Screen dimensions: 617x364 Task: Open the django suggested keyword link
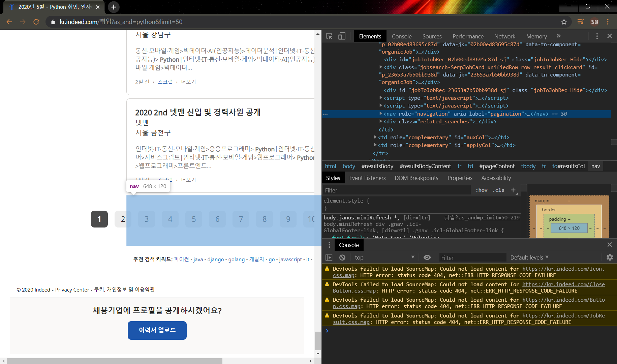coord(216,259)
